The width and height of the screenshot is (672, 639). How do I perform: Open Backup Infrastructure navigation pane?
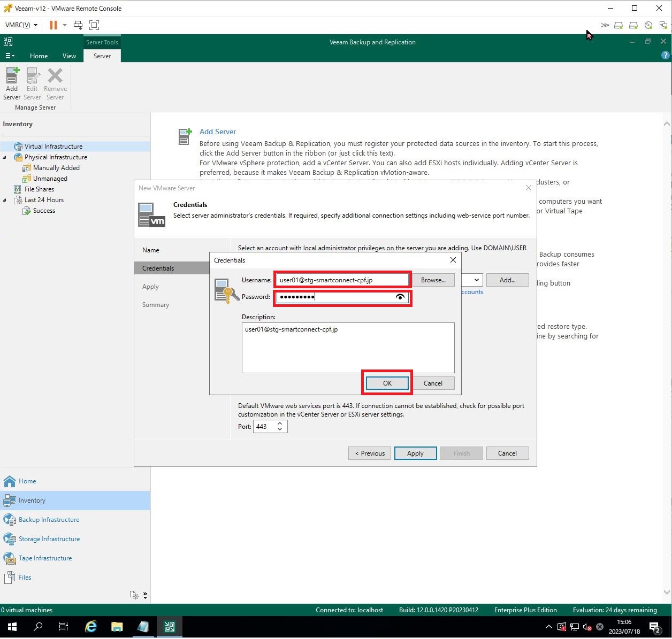point(75,520)
